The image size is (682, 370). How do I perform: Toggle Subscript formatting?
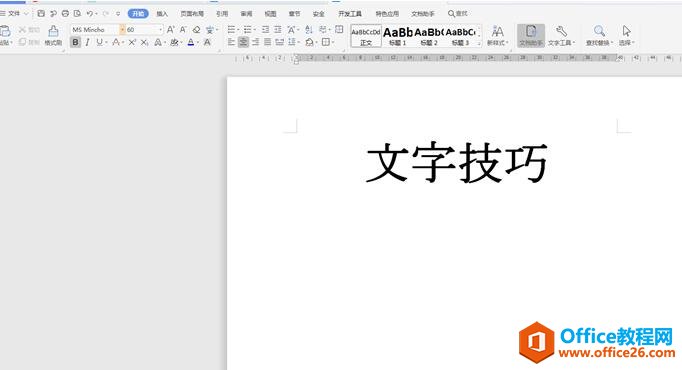pos(144,42)
